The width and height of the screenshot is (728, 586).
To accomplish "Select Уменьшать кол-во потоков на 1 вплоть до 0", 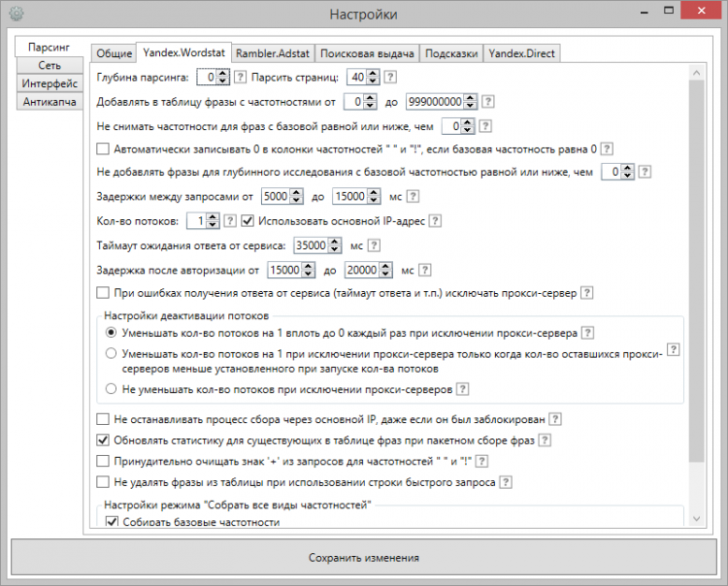I will pyautogui.click(x=111, y=333).
